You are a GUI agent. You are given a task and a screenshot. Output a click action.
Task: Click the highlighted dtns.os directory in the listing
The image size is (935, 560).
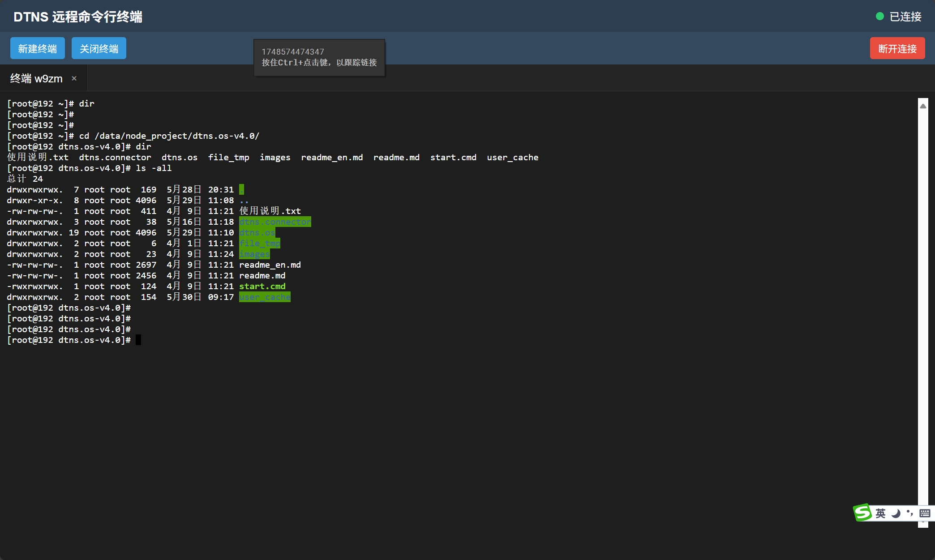(257, 232)
